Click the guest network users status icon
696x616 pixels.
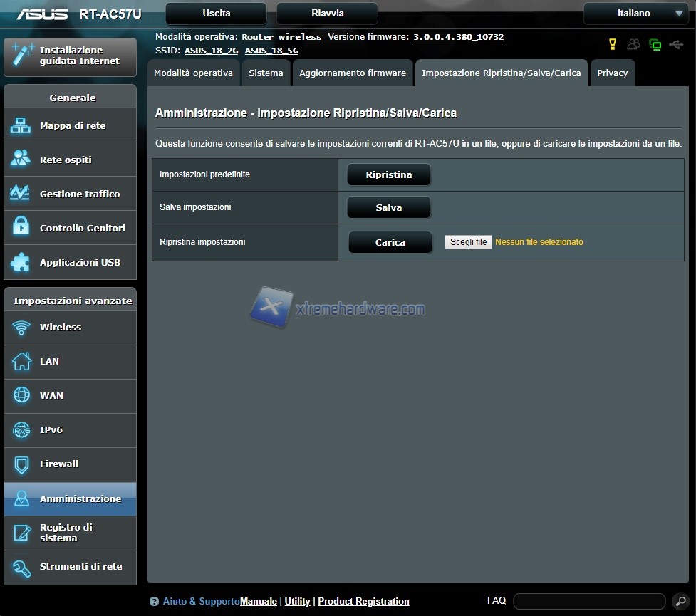click(x=633, y=45)
